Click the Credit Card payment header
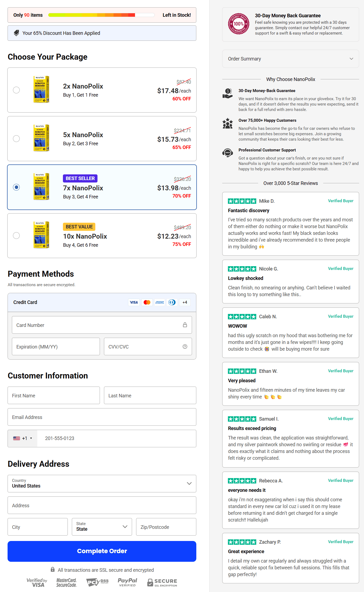Image resolution: width=364 pixels, height=592 pixels. tap(102, 302)
